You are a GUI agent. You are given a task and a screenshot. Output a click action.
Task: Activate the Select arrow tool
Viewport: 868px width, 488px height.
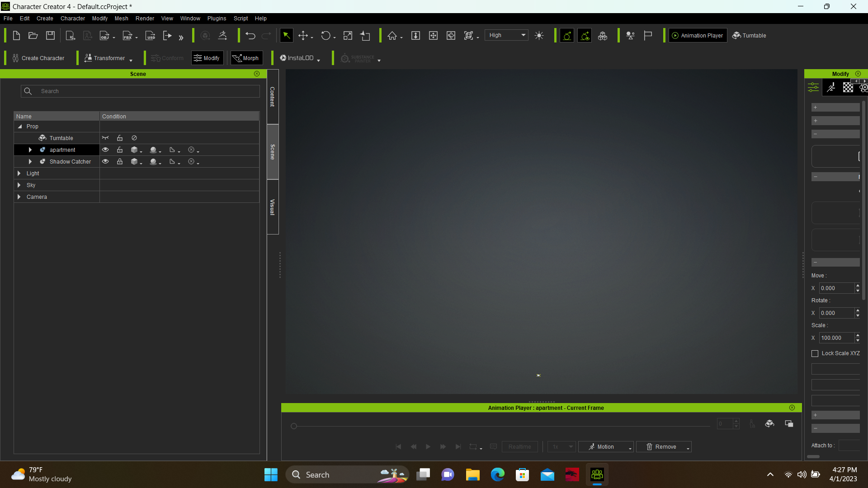286,35
